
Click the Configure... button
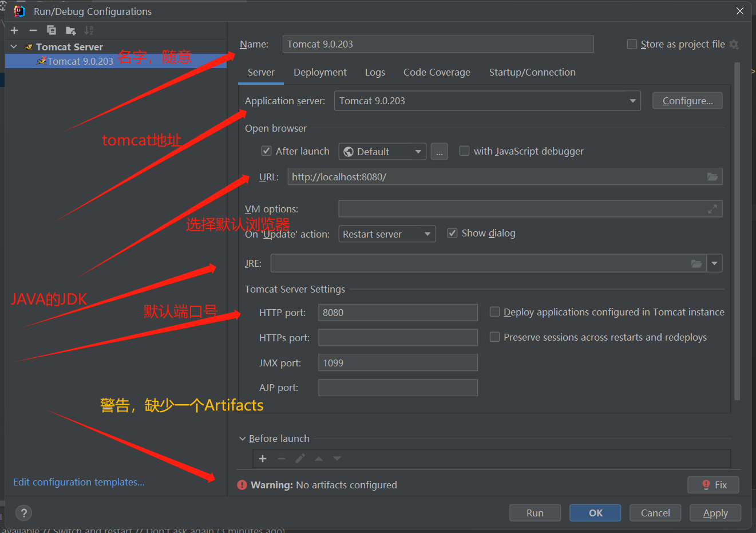(687, 101)
